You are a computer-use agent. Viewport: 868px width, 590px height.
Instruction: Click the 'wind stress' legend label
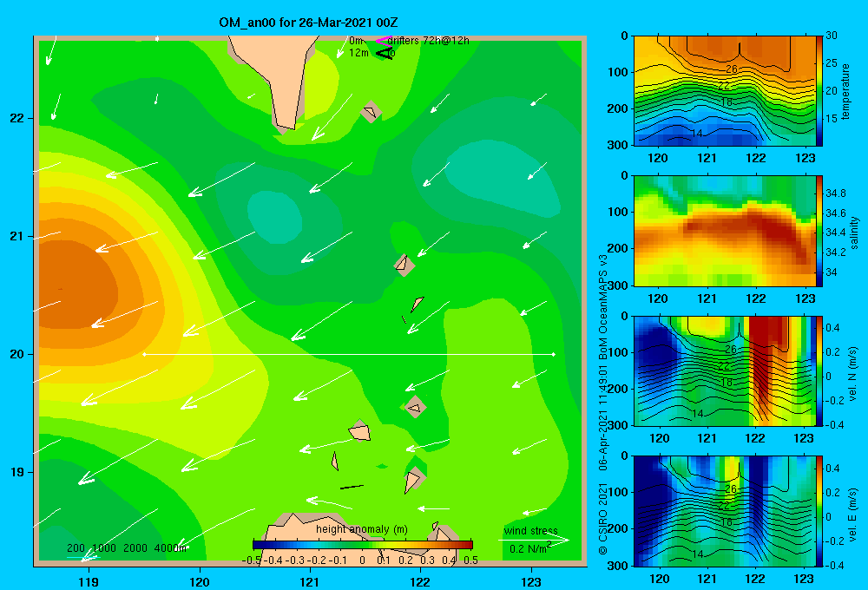click(x=531, y=531)
